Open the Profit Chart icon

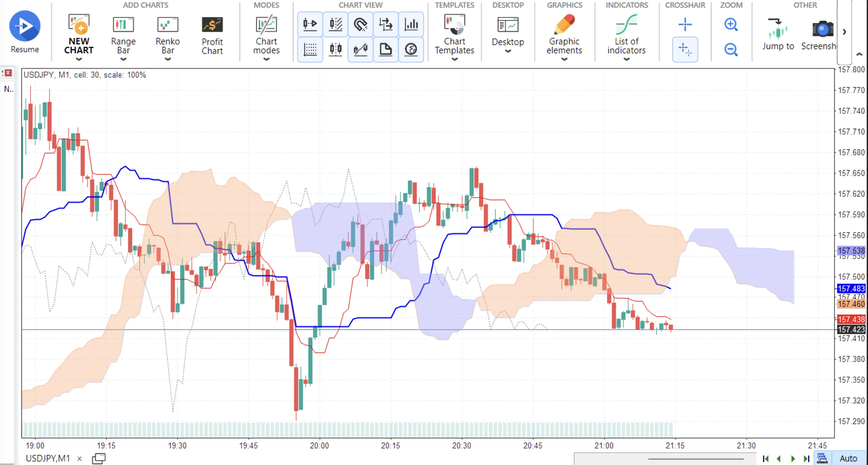[x=212, y=24]
